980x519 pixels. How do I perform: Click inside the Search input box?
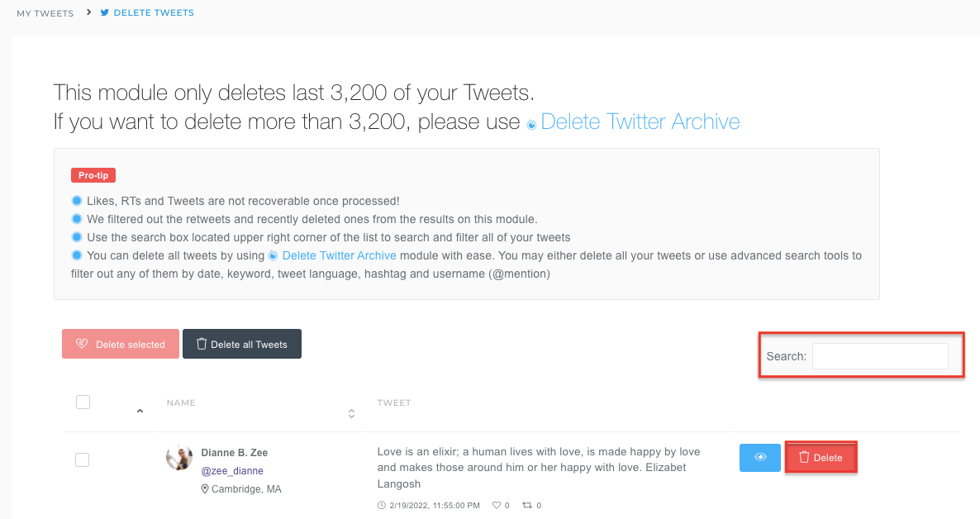point(880,355)
